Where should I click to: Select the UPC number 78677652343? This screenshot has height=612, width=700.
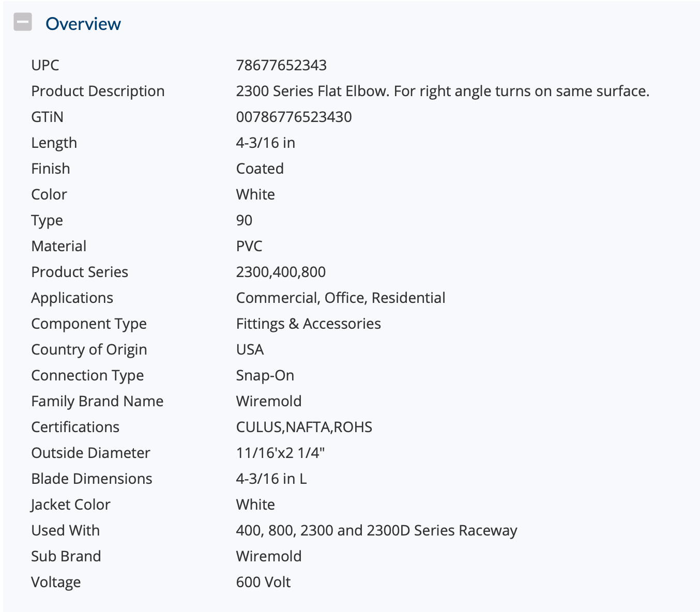(x=281, y=65)
